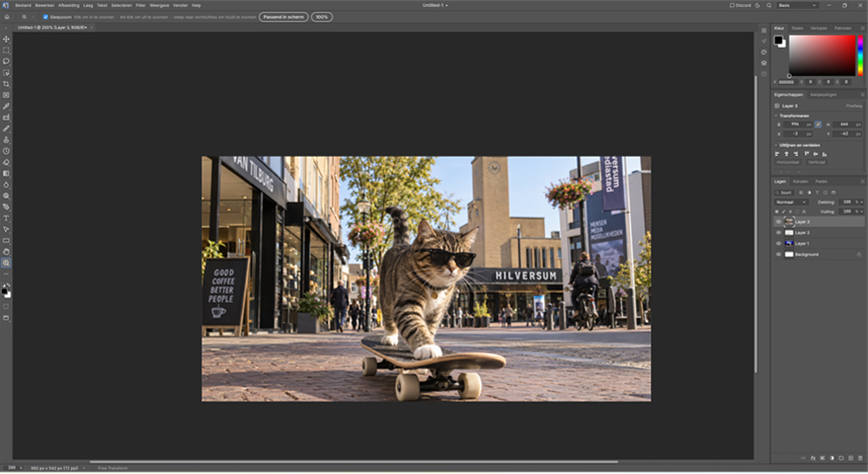Screen dimensions: 868x474
Task: Switch to the Kanalen tab
Action: point(801,181)
